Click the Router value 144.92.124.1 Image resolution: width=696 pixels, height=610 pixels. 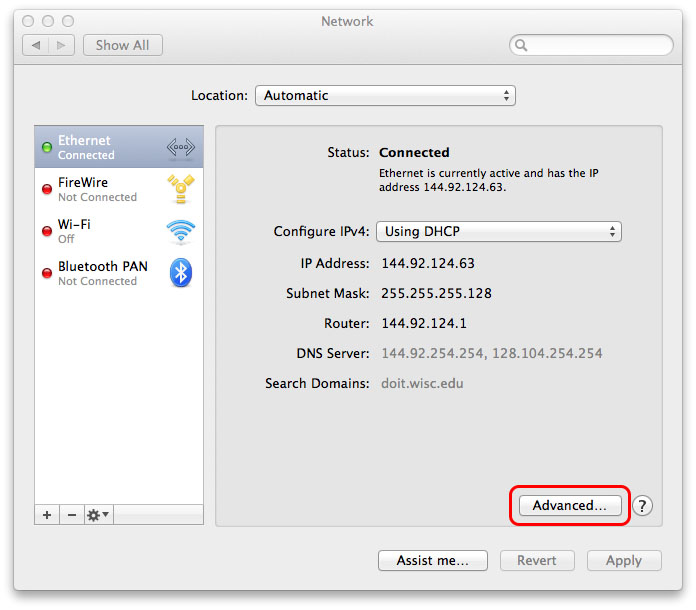[424, 323]
